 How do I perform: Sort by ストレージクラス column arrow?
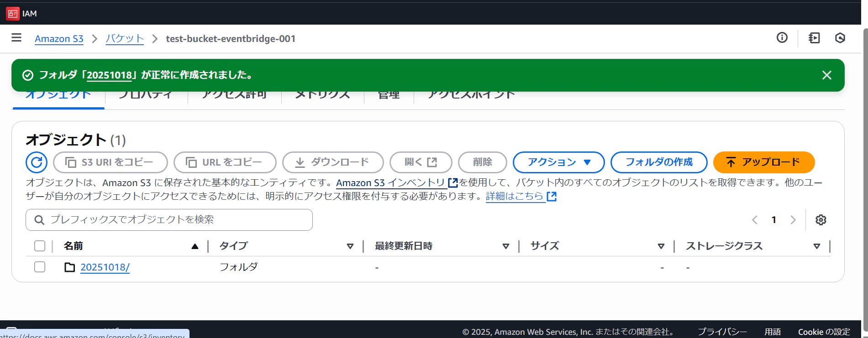[x=817, y=246]
